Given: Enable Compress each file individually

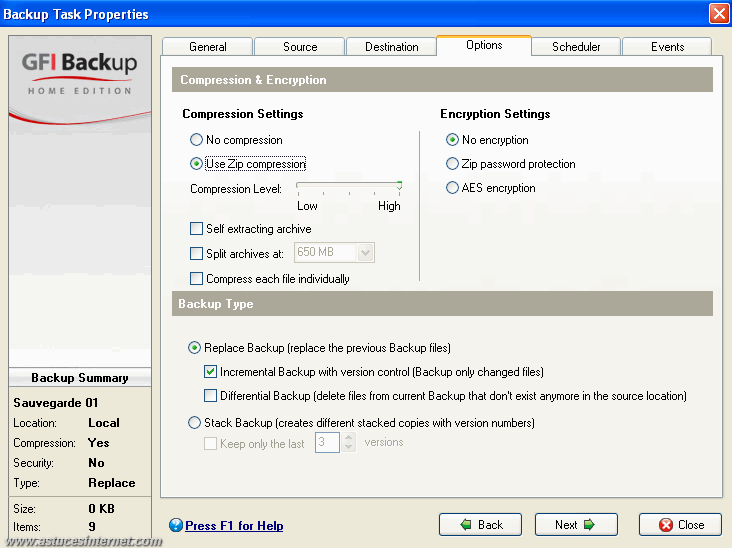Looking at the screenshot, I should point(197,279).
